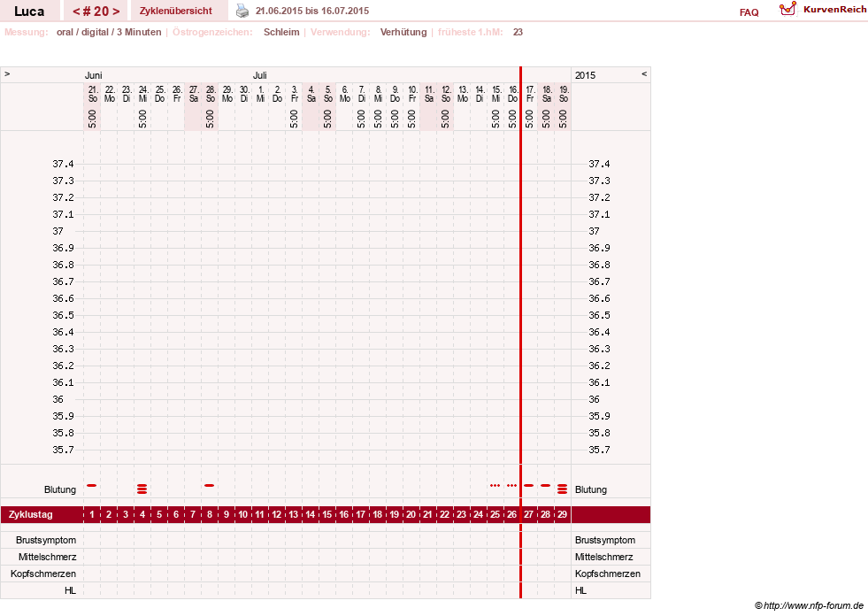This screenshot has height=616, width=868.
Task: Click the date header 12. So
Action: [x=446, y=94]
